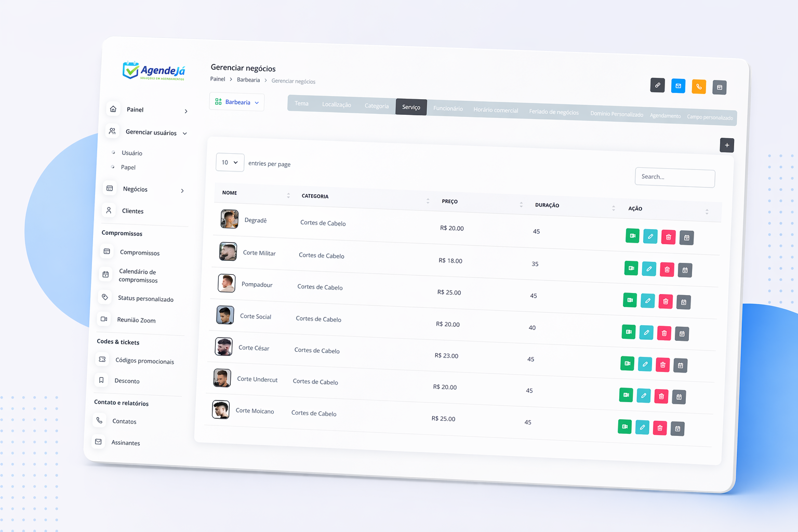Edit the Degradê service with the pencil icon
798x532 pixels.
click(x=650, y=236)
